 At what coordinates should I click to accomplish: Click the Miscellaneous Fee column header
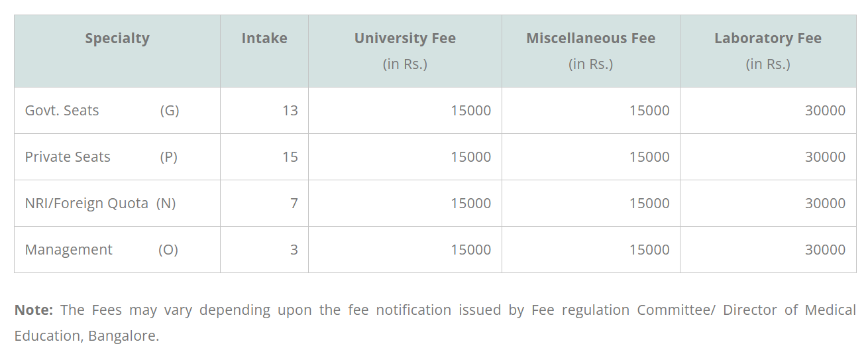click(590, 38)
